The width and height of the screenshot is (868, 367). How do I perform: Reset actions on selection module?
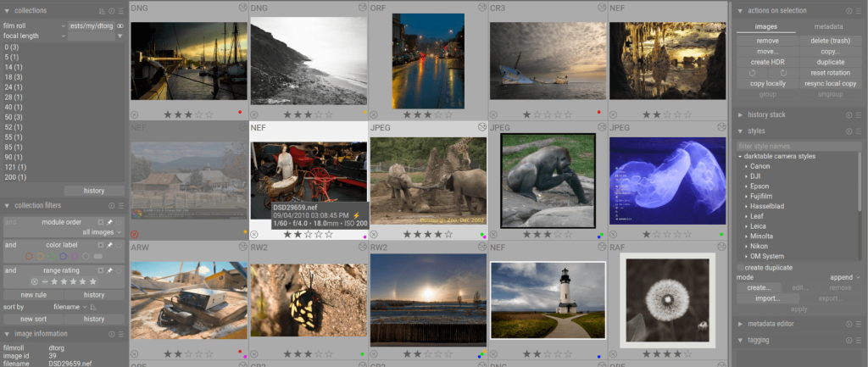pyautogui.click(x=849, y=11)
